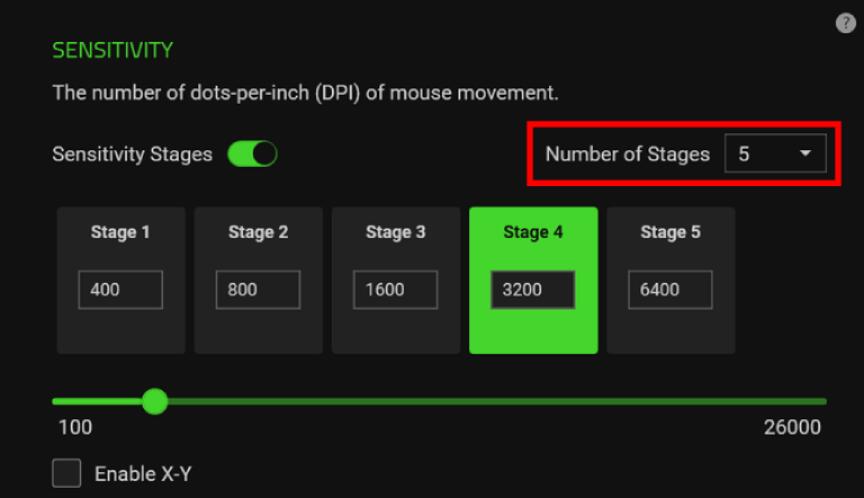This screenshot has height=498, width=864.
Task: Toggle the Sensitivity Stages switch
Action: click(x=252, y=154)
